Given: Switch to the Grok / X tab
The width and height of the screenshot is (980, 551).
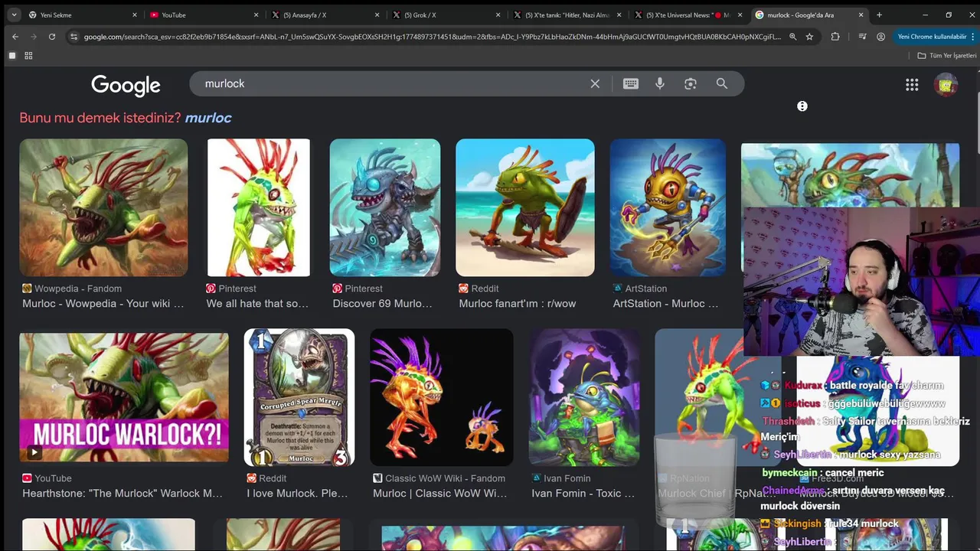Looking at the screenshot, I should (446, 15).
